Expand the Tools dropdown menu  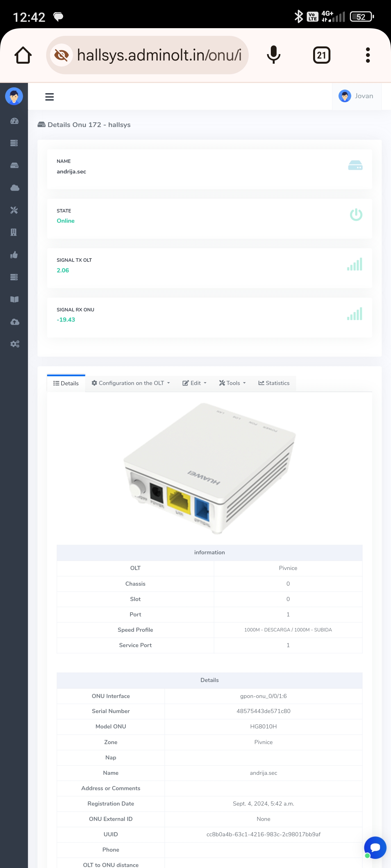click(x=232, y=383)
